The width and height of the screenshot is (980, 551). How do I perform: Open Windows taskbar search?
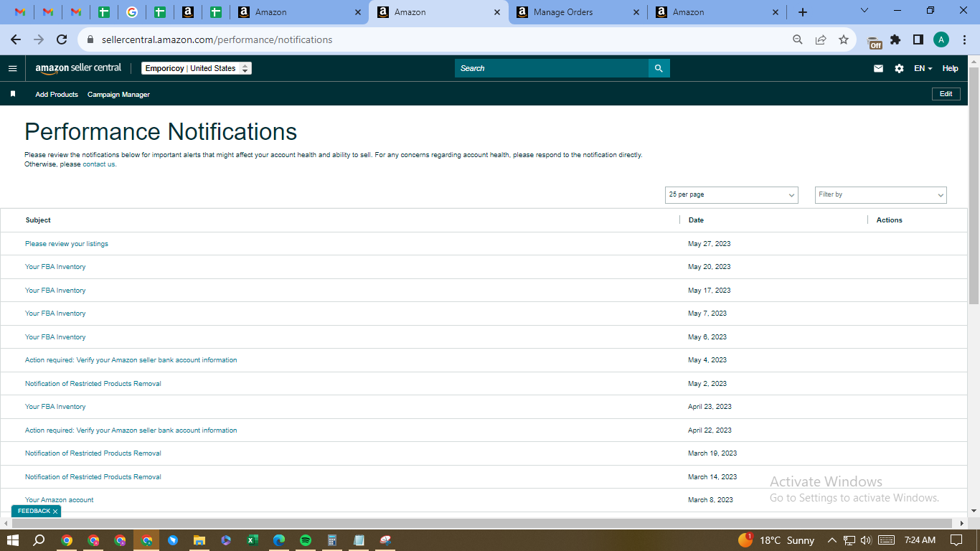[x=39, y=540]
